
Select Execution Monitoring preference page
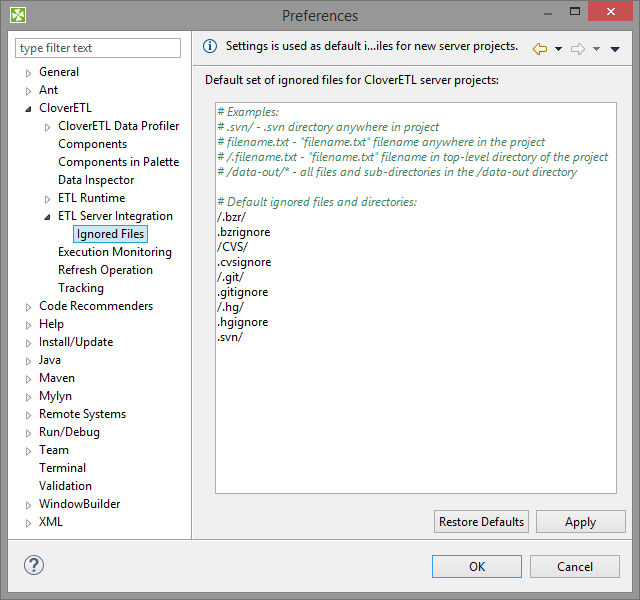[x=114, y=252]
